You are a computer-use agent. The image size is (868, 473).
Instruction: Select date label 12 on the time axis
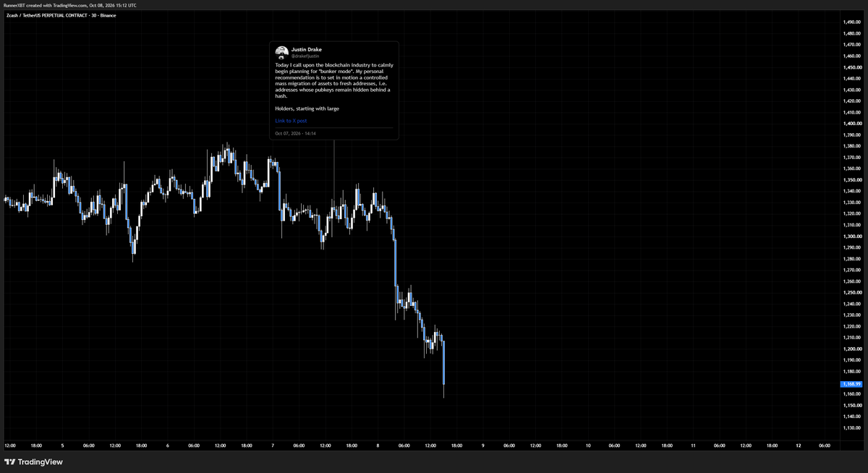pyautogui.click(x=798, y=446)
